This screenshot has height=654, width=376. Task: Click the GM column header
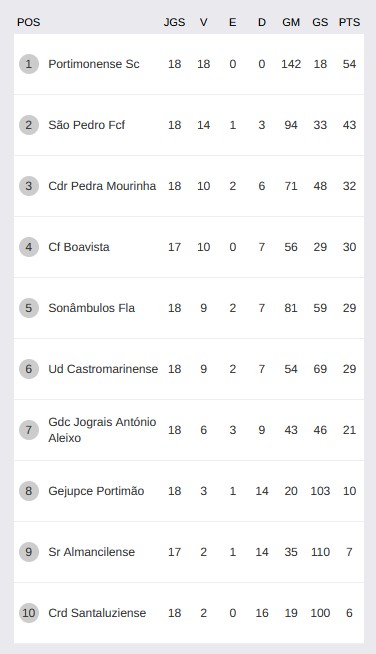click(x=291, y=22)
